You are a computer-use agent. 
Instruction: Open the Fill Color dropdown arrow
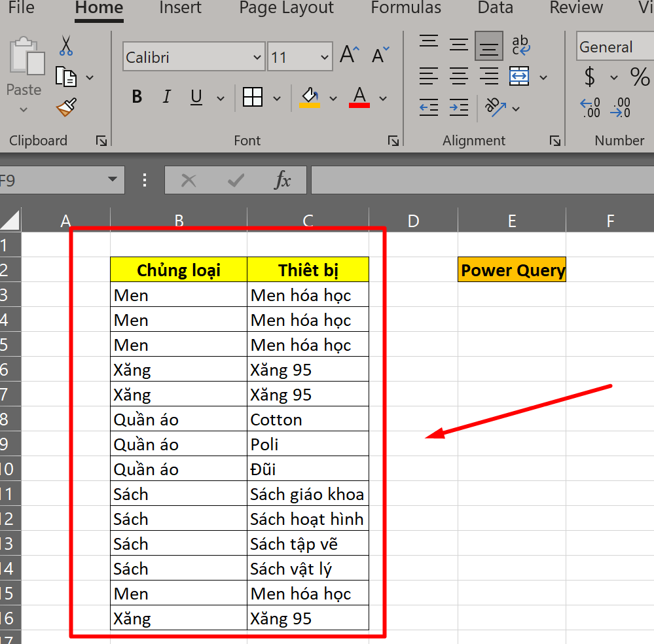pos(333,97)
